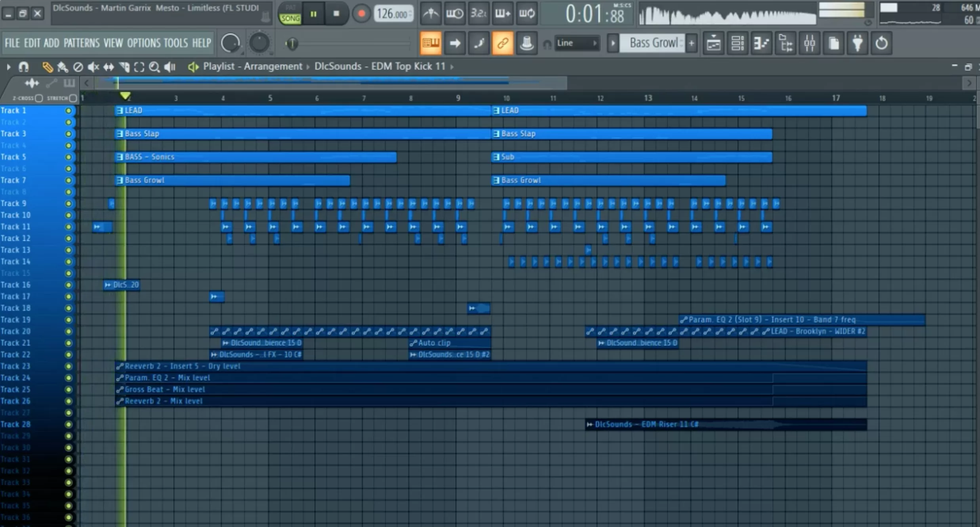This screenshot has width=980, height=527.
Task: Expand the arrow after EDM Top Kick 11
Action: (x=452, y=67)
